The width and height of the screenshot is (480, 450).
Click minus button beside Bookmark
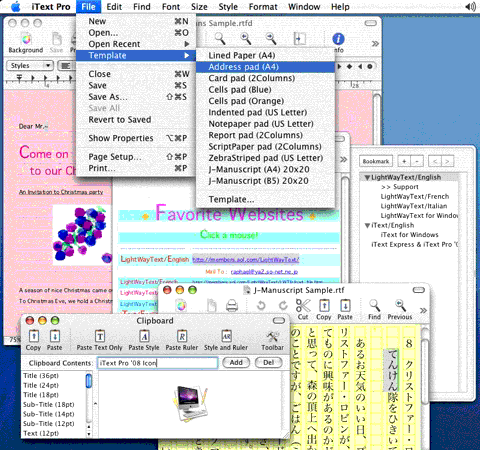(x=417, y=161)
